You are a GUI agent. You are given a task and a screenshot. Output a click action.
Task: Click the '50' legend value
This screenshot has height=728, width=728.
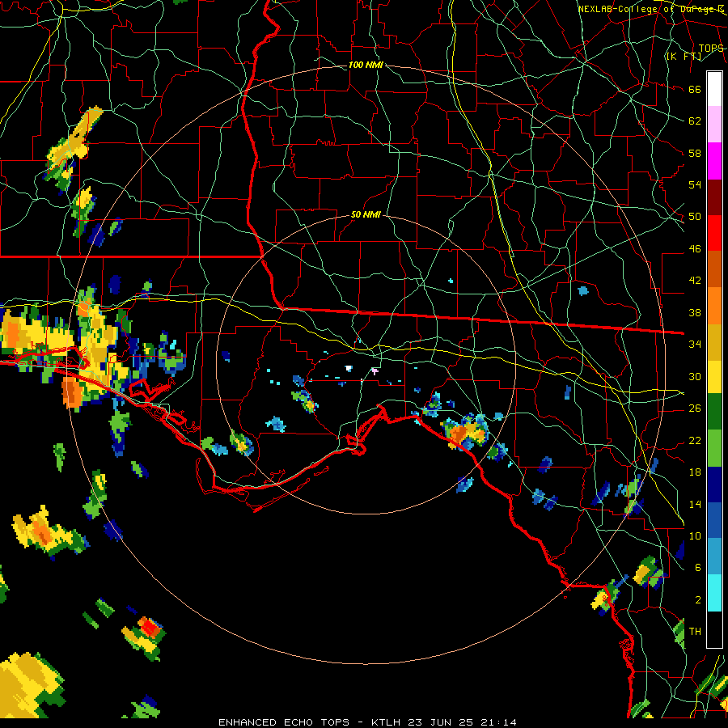coord(695,216)
